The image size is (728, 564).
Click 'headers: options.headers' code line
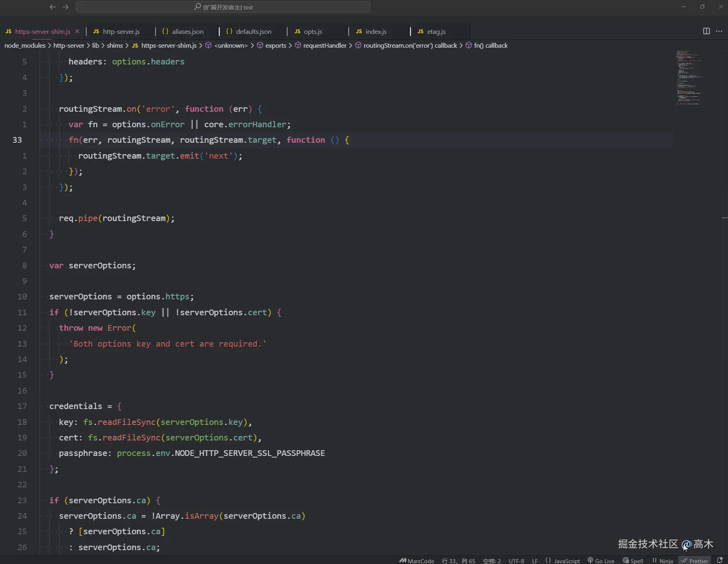[x=126, y=62]
